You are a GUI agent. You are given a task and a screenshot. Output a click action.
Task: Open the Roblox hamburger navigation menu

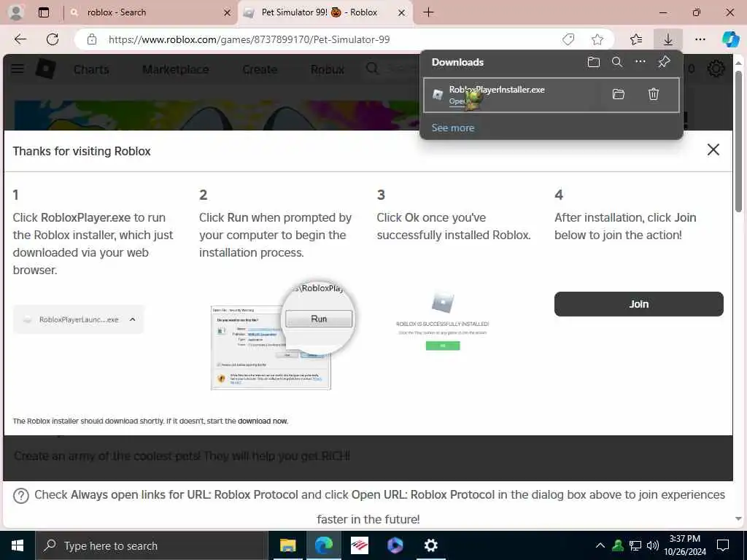pyautogui.click(x=18, y=69)
